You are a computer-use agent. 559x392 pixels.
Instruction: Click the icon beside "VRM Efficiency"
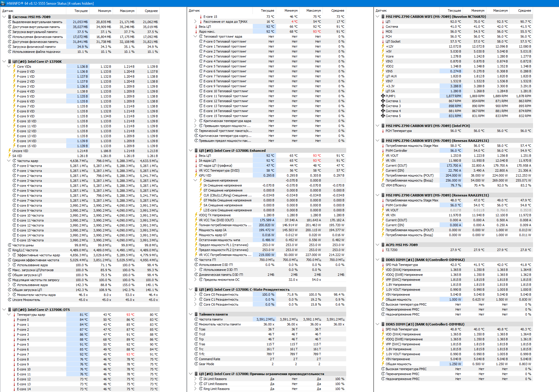pyautogui.click(x=383, y=185)
